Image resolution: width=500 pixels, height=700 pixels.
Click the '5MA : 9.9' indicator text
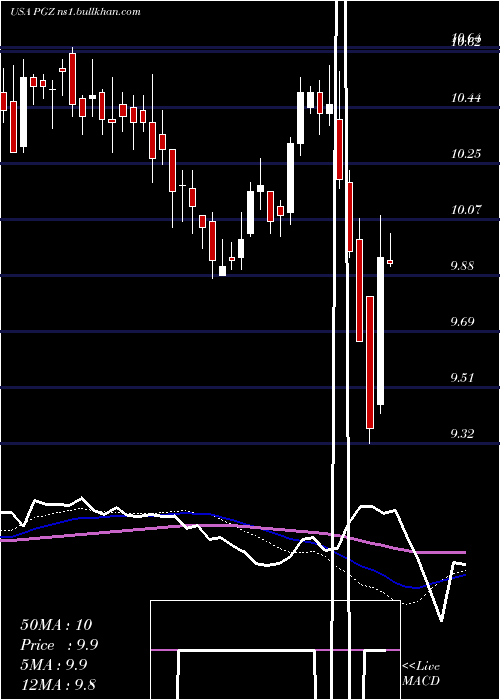54,665
